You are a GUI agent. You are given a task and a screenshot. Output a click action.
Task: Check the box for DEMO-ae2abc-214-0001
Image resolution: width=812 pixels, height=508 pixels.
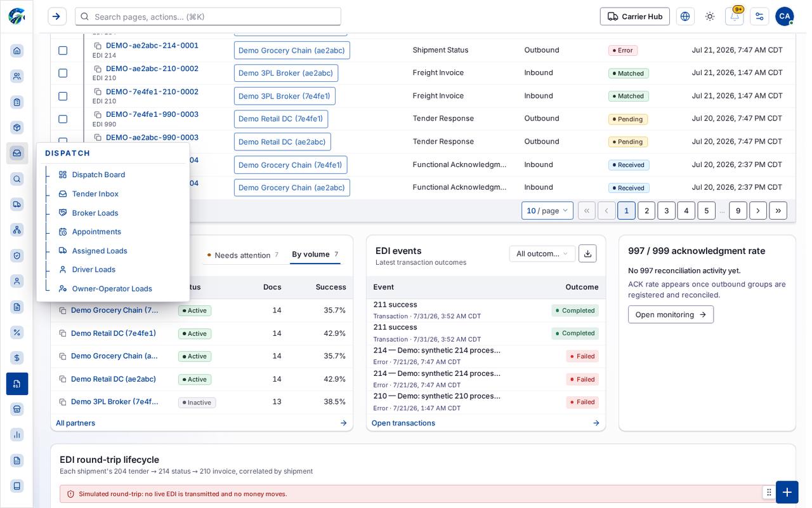(63, 50)
